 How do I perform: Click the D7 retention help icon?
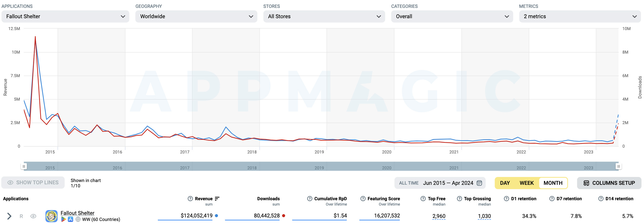[552, 199]
